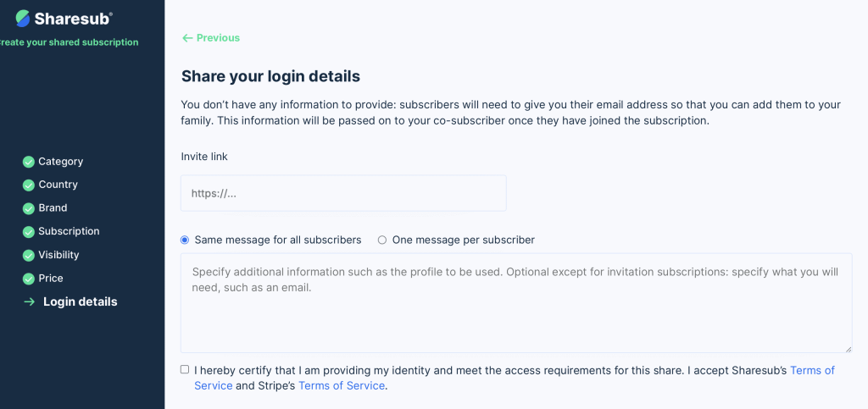Click the green checkmark beside Subscription

pyautogui.click(x=29, y=232)
